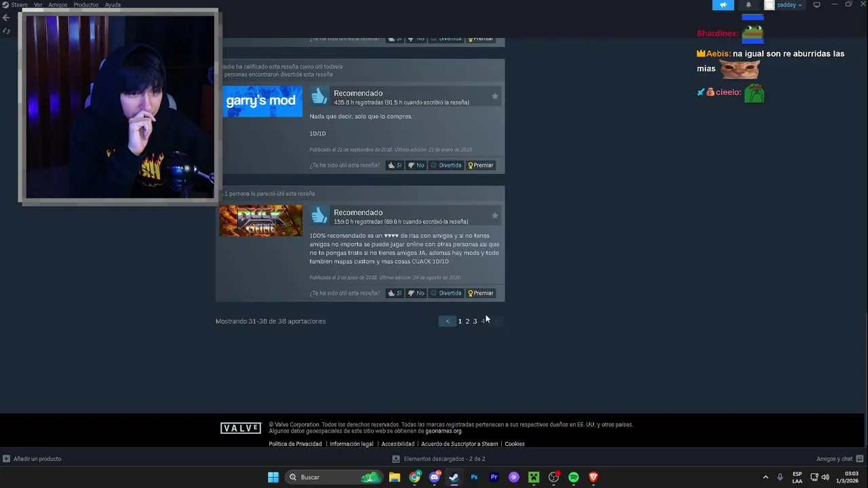Open OBS Studio from taskbar

(553, 477)
